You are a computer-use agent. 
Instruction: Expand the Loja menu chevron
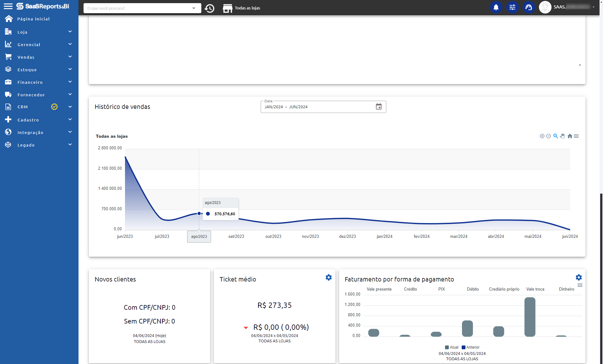(70, 31)
